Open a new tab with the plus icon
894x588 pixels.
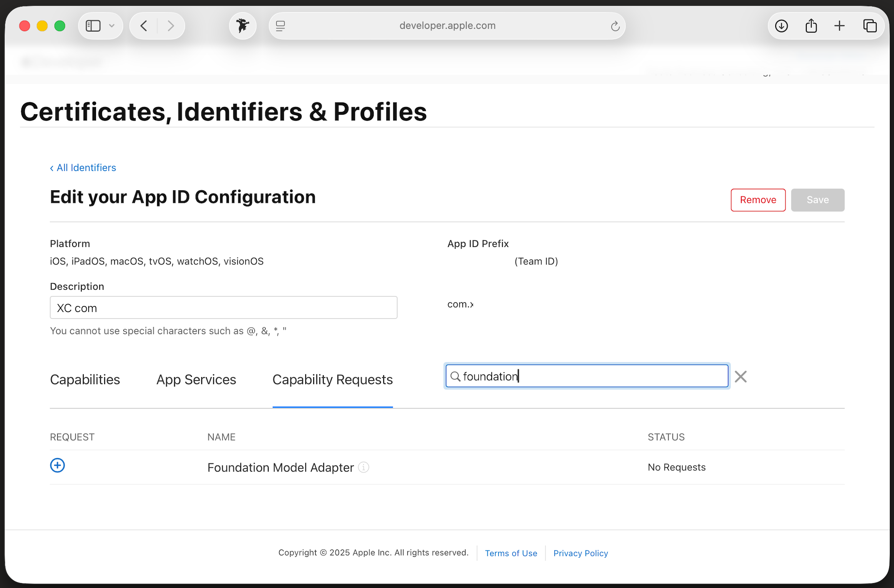[x=839, y=26]
